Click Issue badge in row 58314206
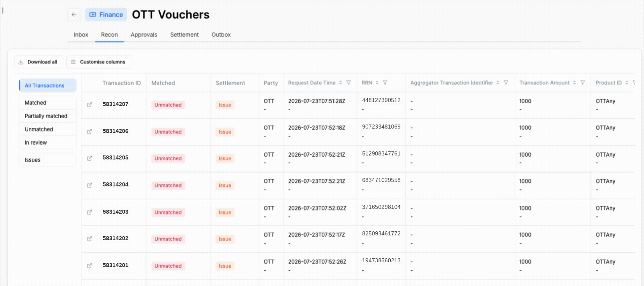This screenshot has width=644, height=286. point(225,132)
